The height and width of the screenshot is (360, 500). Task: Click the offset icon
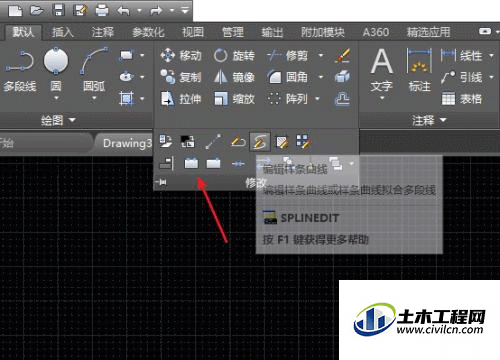click(342, 99)
